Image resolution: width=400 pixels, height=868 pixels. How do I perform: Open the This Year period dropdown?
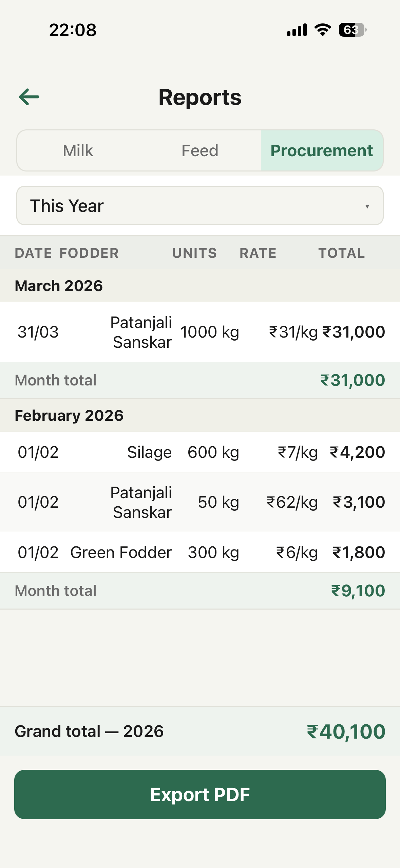pyautogui.click(x=200, y=205)
